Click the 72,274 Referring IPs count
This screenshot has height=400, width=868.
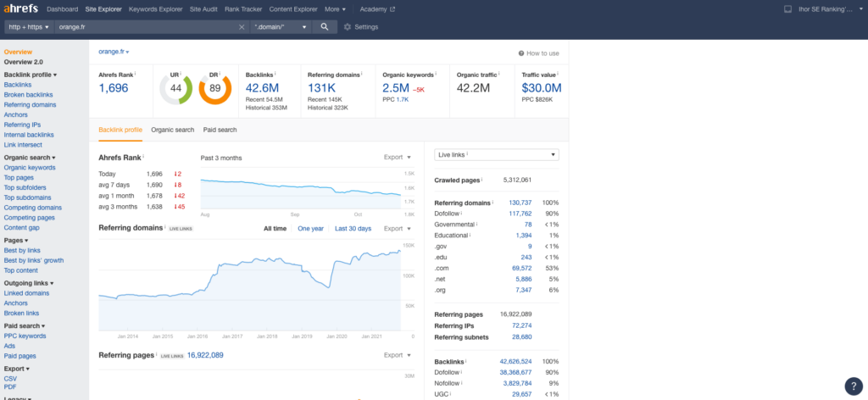pos(522,326)
